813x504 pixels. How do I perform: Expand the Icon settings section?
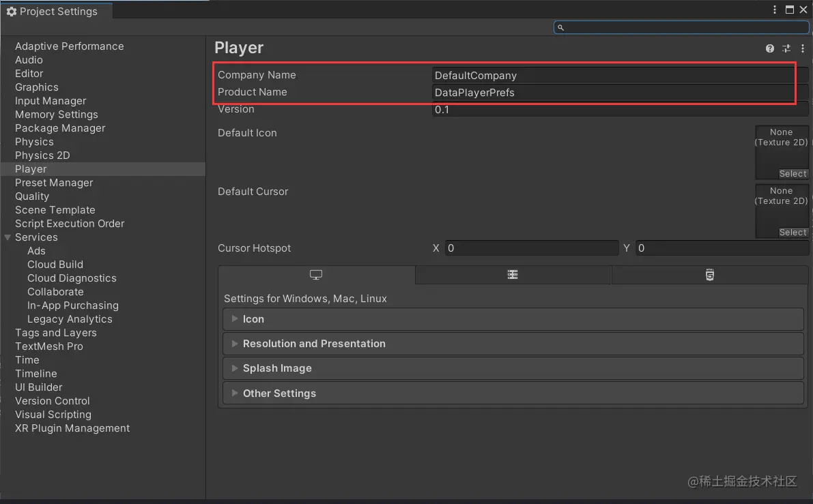click(513, 319)
